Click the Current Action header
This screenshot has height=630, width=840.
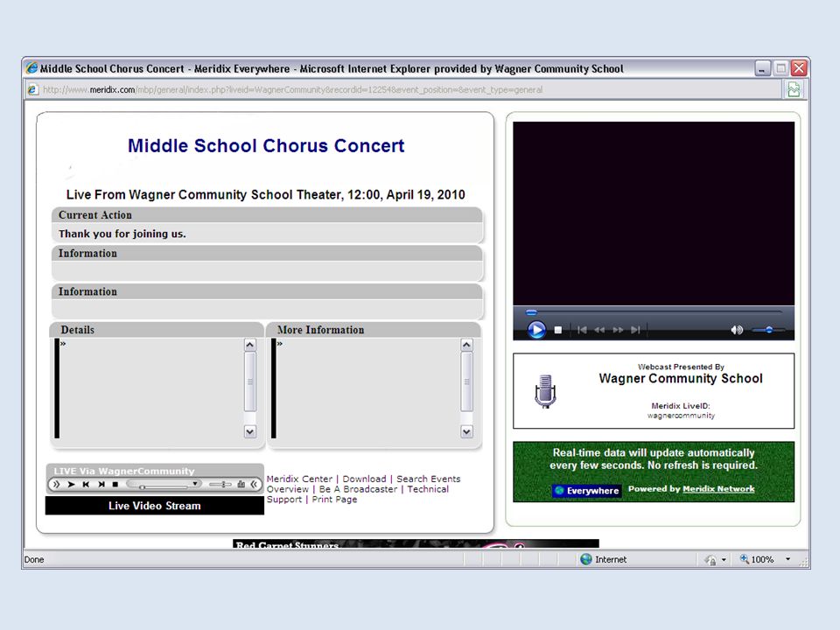pos(268,215)
